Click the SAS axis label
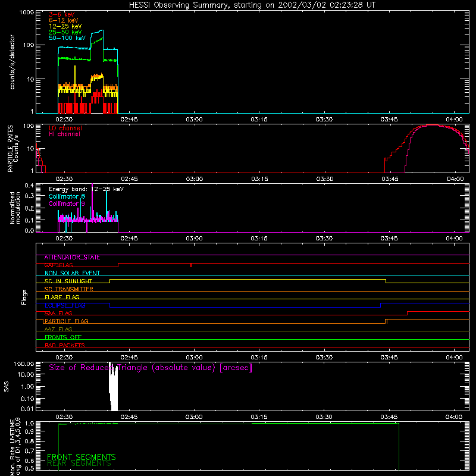Screen dimensions: 476x476 (x=7, y=387)
